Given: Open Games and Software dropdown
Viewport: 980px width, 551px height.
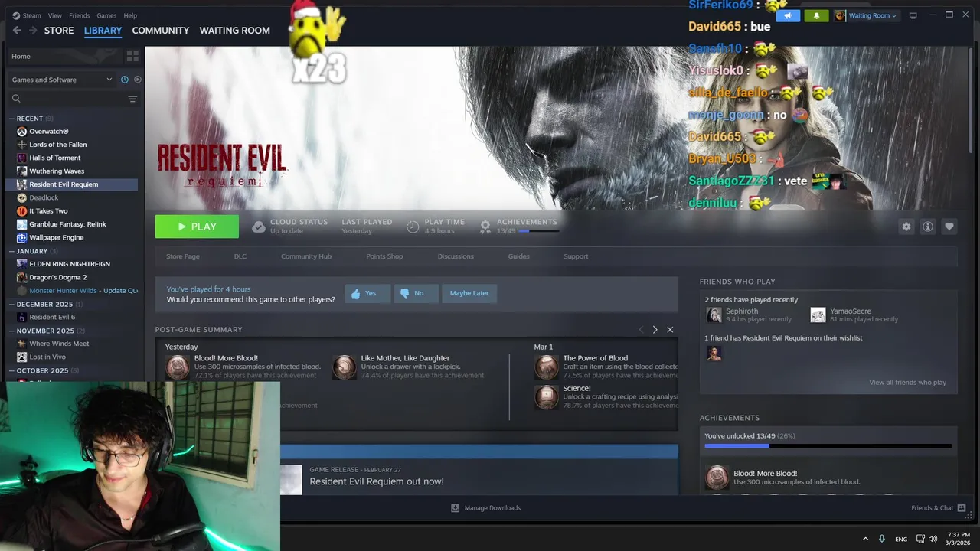Looking at the screenshot, I should coord(61,80).
